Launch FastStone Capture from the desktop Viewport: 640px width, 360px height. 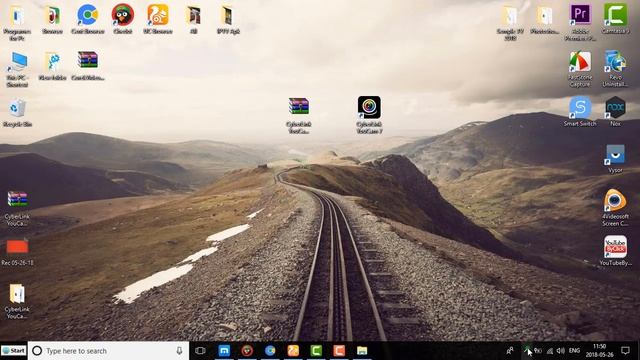(x=580, y=62)
